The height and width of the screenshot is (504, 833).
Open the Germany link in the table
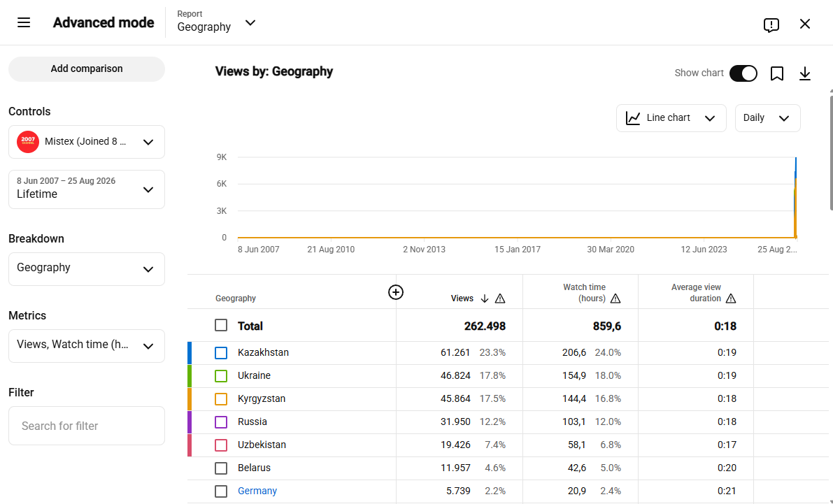pos(257,491)
